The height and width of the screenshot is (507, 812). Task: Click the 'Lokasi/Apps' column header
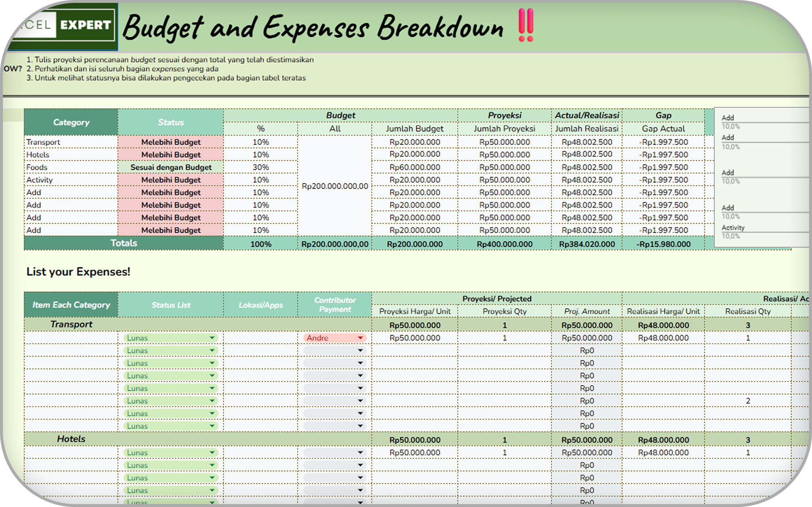(x=260, y=305)
